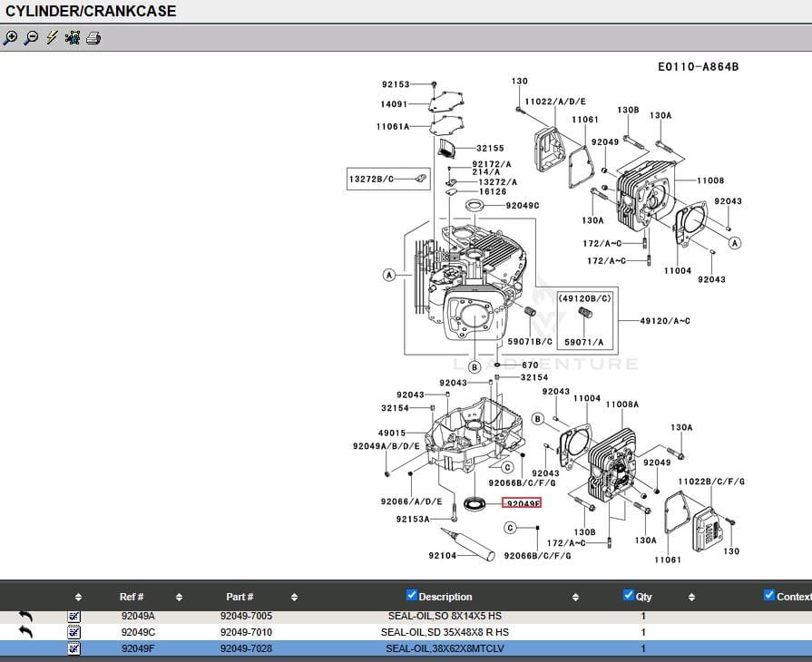Viewport: 812px width, 662px height.
Task: Click the highlighted 92049F label in the diagram
Action: point(523,503)
